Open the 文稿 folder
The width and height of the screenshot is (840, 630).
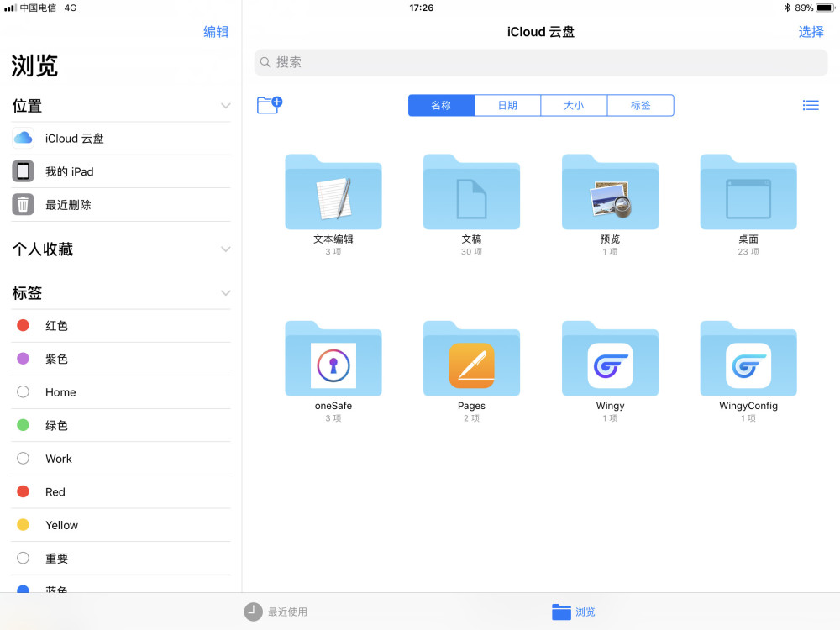pyautogui.click(x=471, y=192)
